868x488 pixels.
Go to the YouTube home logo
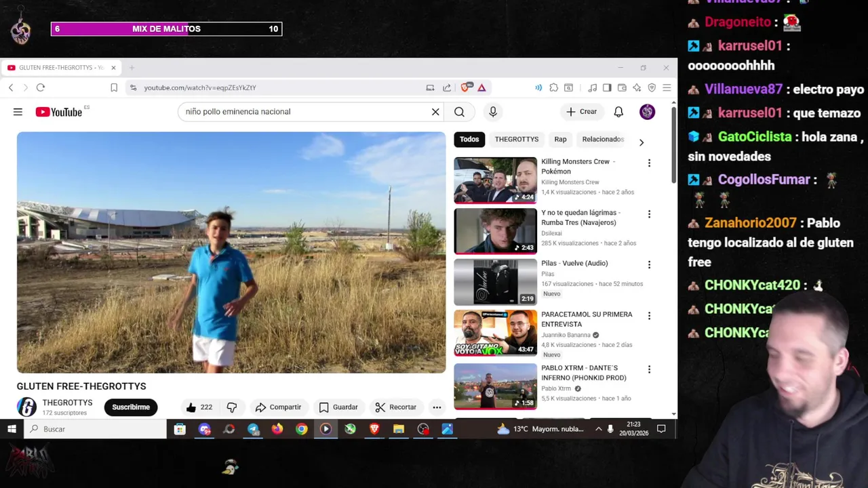(x=59, y=112)
